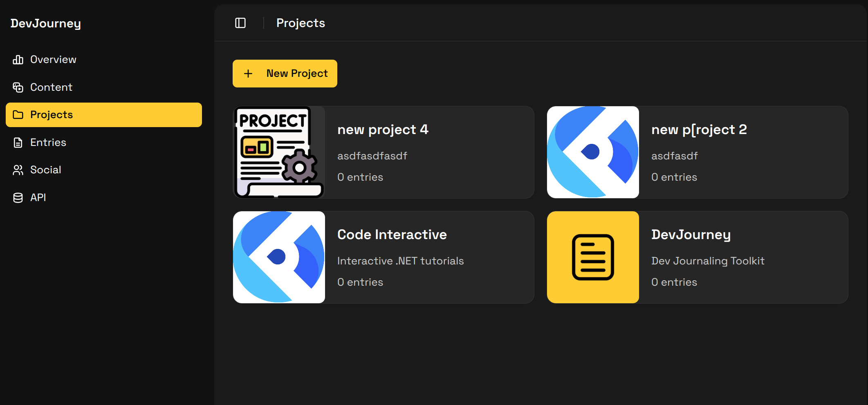Click the 'asdfasdf' description text

tap(675, 156)
